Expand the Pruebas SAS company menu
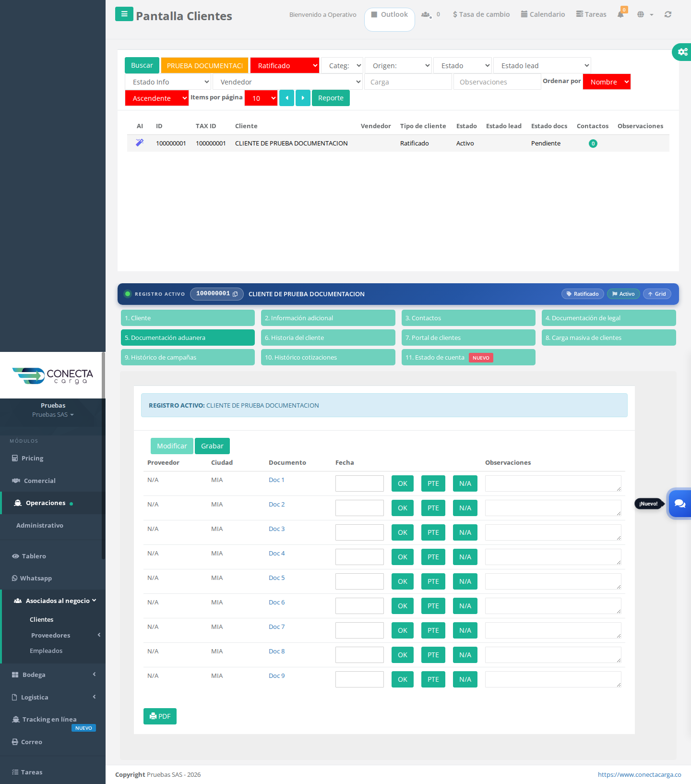Image resolution: width=691 pixels, height=784 pixels. [53, 415]
